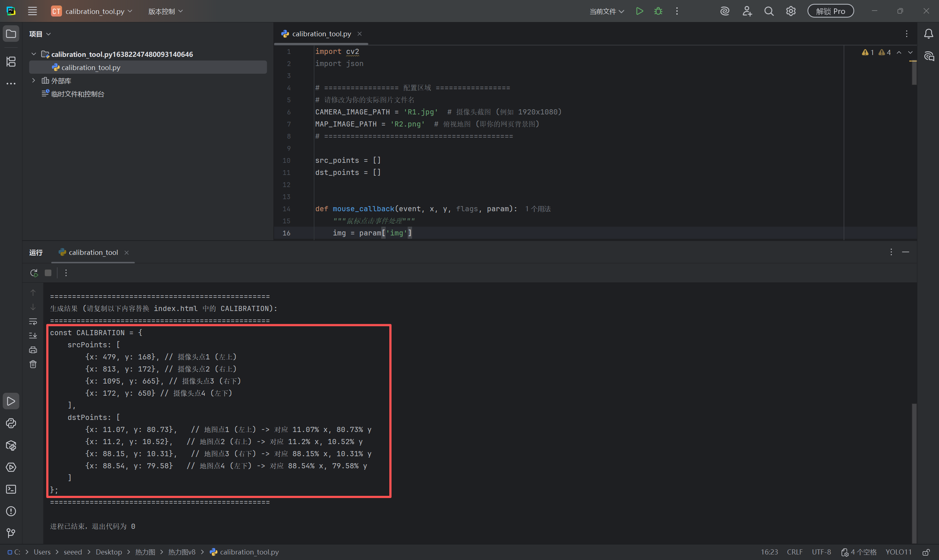Image resolution: width=939 pixels, height=560 pixels.
Task: Toggle soft-wrap in the run console
Action: pos(33,322)
